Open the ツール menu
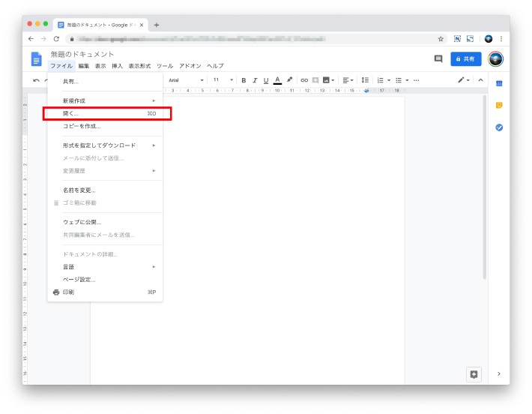Image resolution: width=532 pixels, height=414 pixels. [x=165, y=66]
